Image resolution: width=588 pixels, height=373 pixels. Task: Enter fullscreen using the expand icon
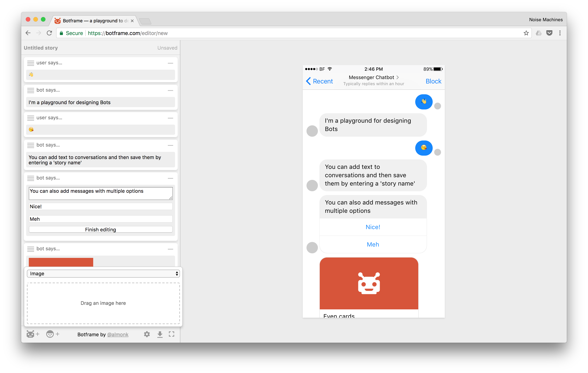click(172, 334)
